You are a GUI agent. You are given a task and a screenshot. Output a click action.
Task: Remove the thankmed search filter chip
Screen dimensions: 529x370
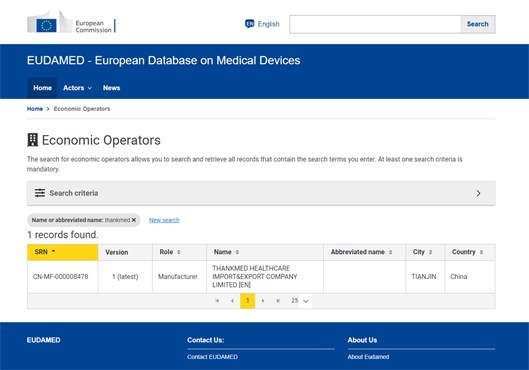click(x=134, y=220)
